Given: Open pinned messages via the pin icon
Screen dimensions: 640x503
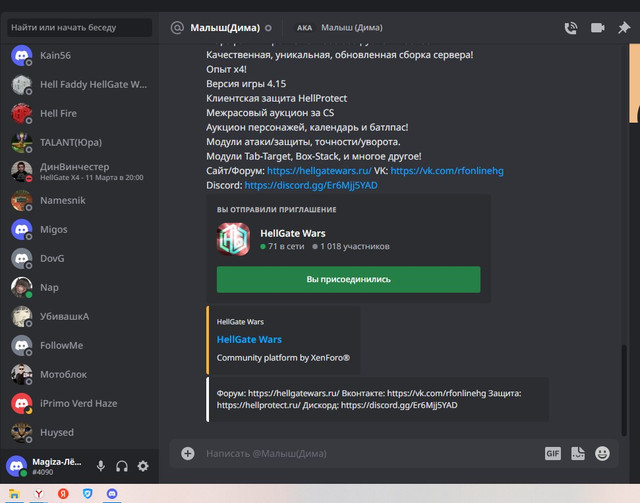Looking at the screenshot, I should pos(624,28).
